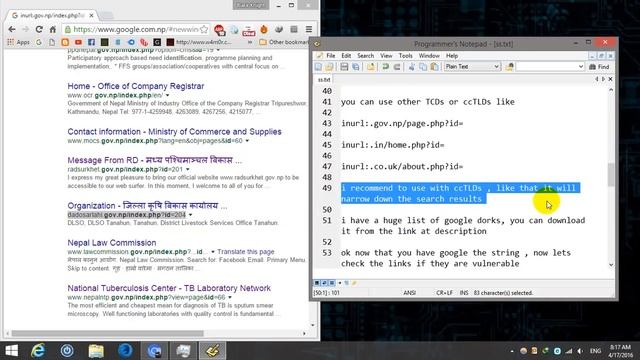Click the Windows Start button
The width and height of the screenshot is (640, 360).
pyautogui.click(x=11, y=351)
